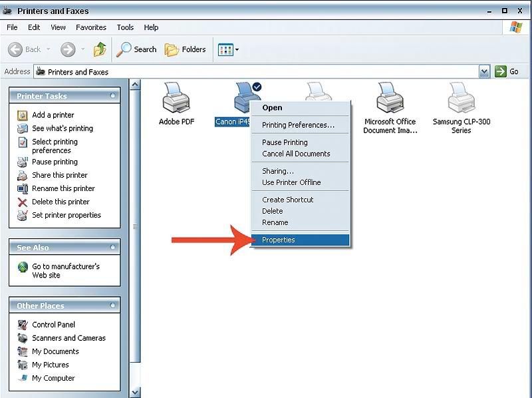This screenshot has height=398, width=532.
Task: Open the Views dropdown button
Action: [228, 49]
